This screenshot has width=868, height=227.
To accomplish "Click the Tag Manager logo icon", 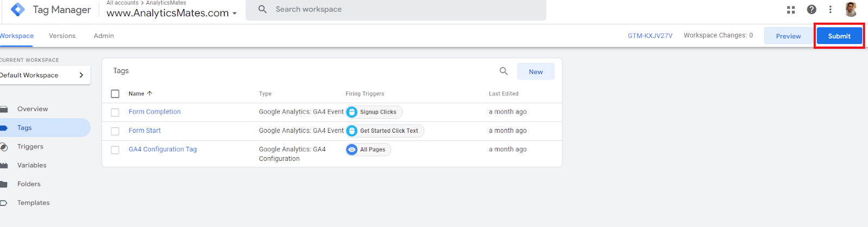I will coord(18,9).
